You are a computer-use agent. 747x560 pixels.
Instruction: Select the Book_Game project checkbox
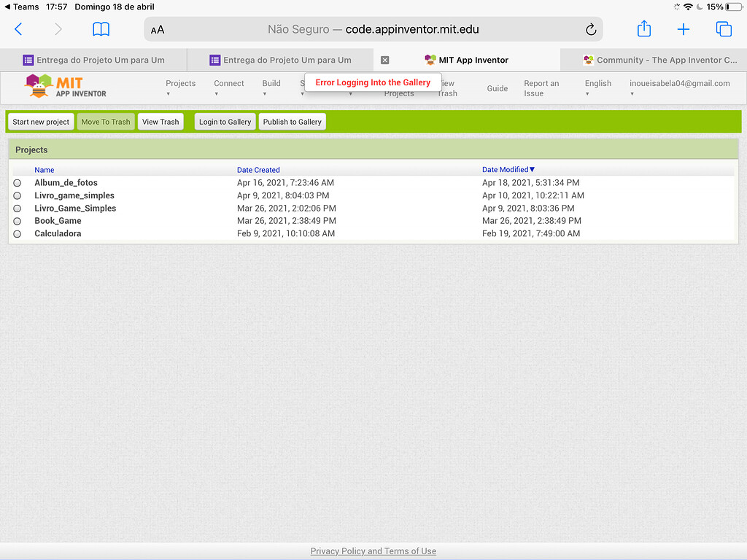pos(18,220)
